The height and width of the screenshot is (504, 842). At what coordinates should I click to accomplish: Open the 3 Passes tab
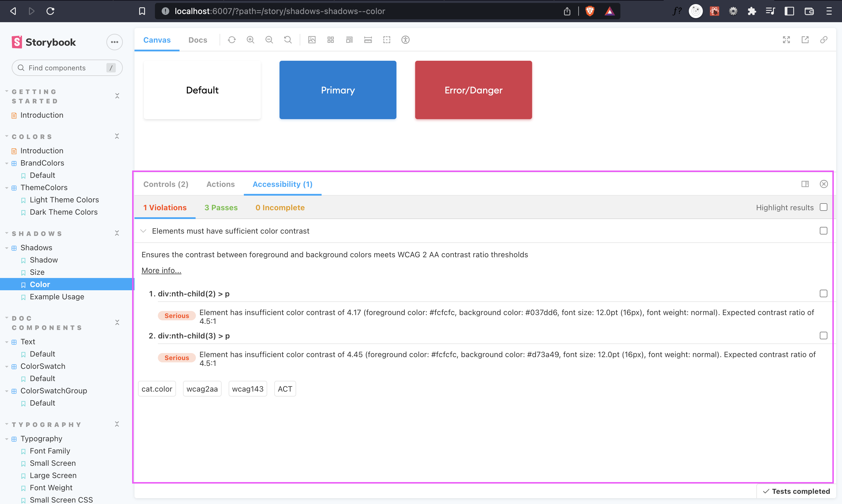tap(221, 208)
